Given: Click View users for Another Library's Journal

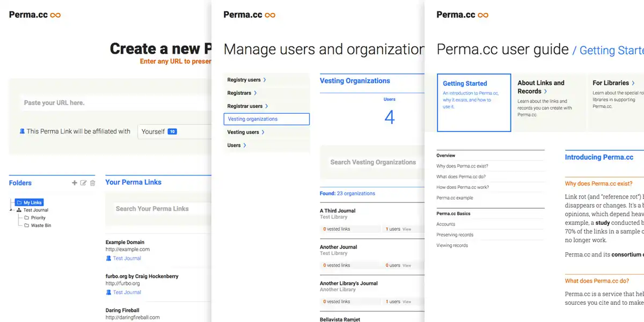Looking at the screenshot, I should tap(407, 302).
